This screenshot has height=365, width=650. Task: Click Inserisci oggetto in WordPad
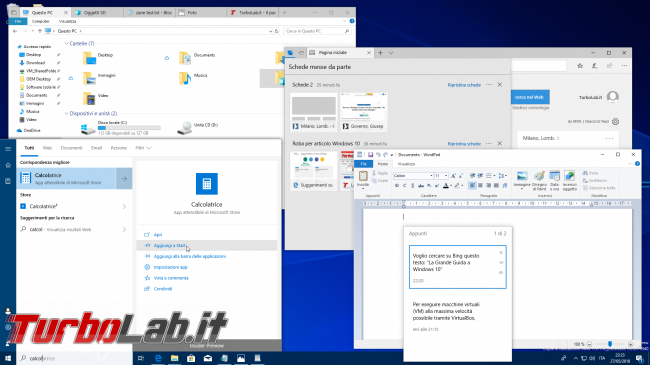point(570,180)
